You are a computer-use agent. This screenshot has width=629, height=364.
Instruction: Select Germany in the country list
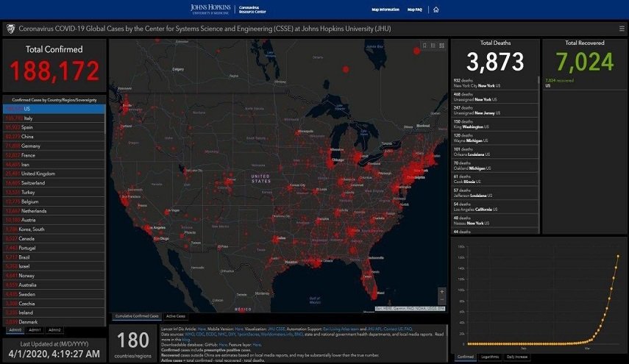click(x=54, y=146)
